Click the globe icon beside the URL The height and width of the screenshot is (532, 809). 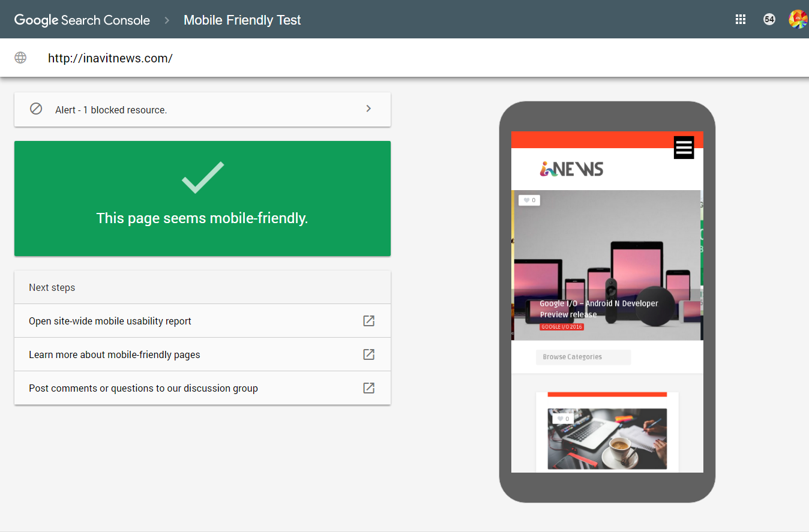[20, 58]
